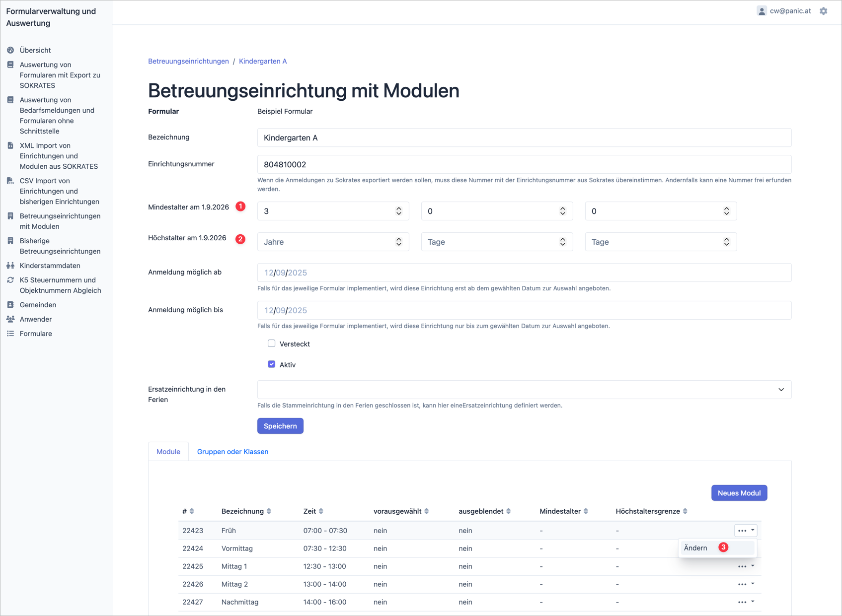Click the Formulare list icon
The width and height of the screenshot is (842, 616).
(x=10, y=334)
